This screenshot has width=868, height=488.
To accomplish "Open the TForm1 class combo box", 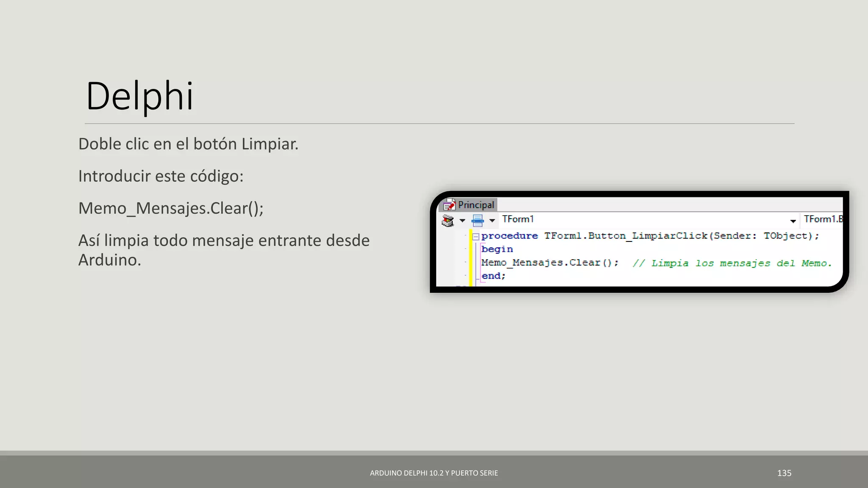I will click(x=649, y=219).
